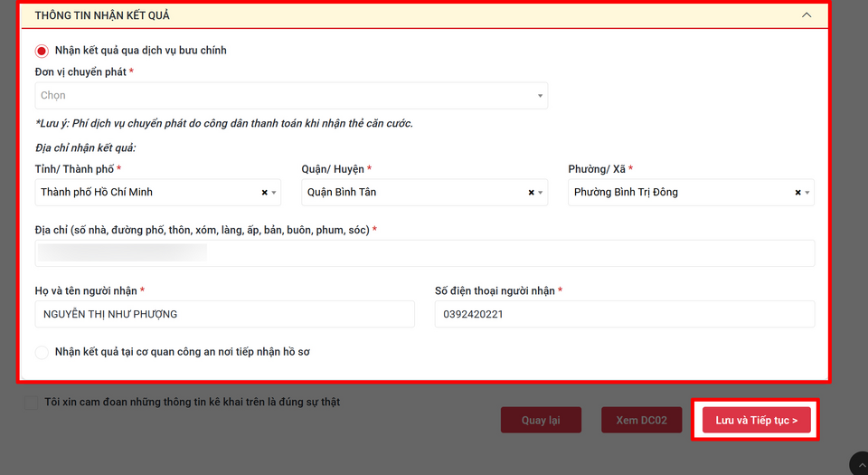Clear the selected Phường/Xã value
This screenshot has width=868, height=475.
click(x=797, y=193)
